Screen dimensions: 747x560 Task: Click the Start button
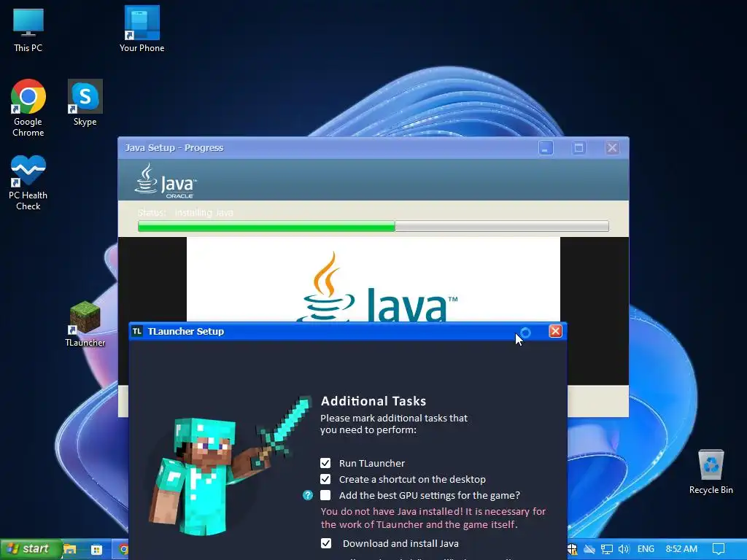pyautogui.click(x=31, y=549)
